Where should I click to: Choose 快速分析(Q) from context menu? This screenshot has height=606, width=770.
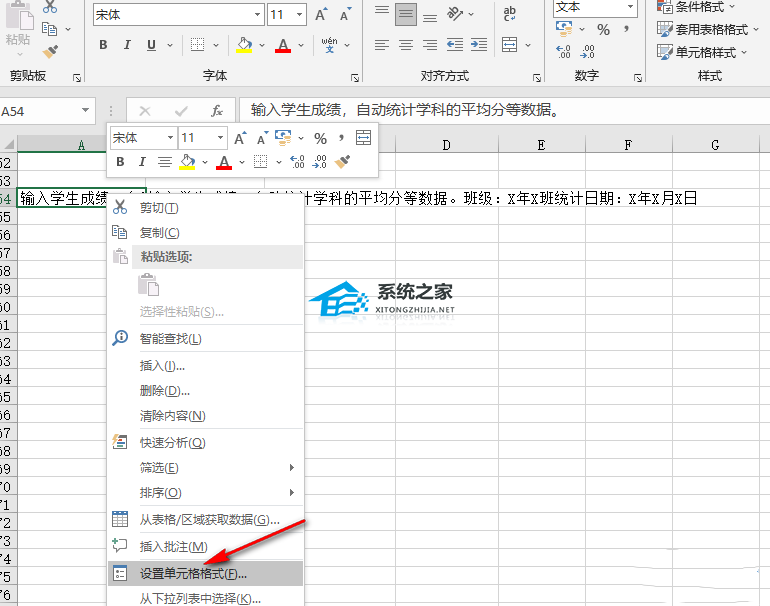[205, 442]
